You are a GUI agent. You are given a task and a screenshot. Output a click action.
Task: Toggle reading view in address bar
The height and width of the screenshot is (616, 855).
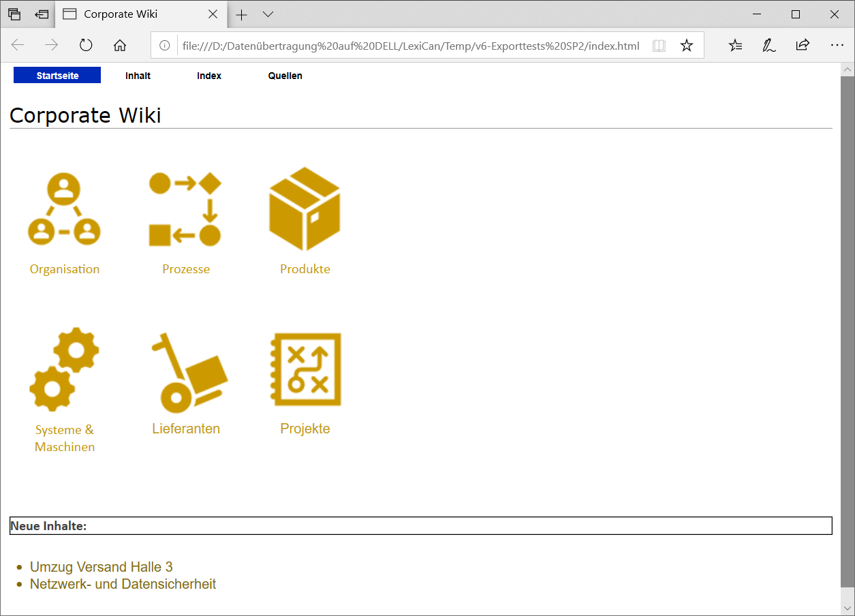658,46
